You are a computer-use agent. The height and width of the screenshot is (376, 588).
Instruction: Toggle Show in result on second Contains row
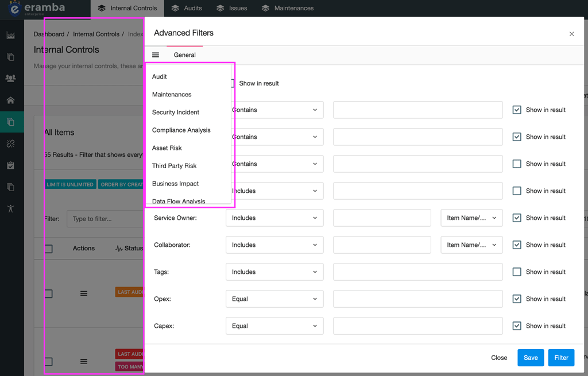click(x=517, y=137)
